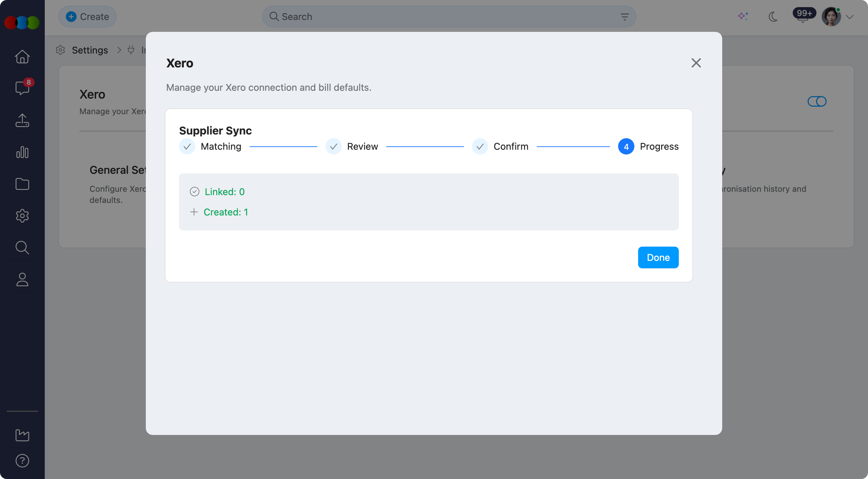Click the Supplier Sync heading

(x=215, y=130)
